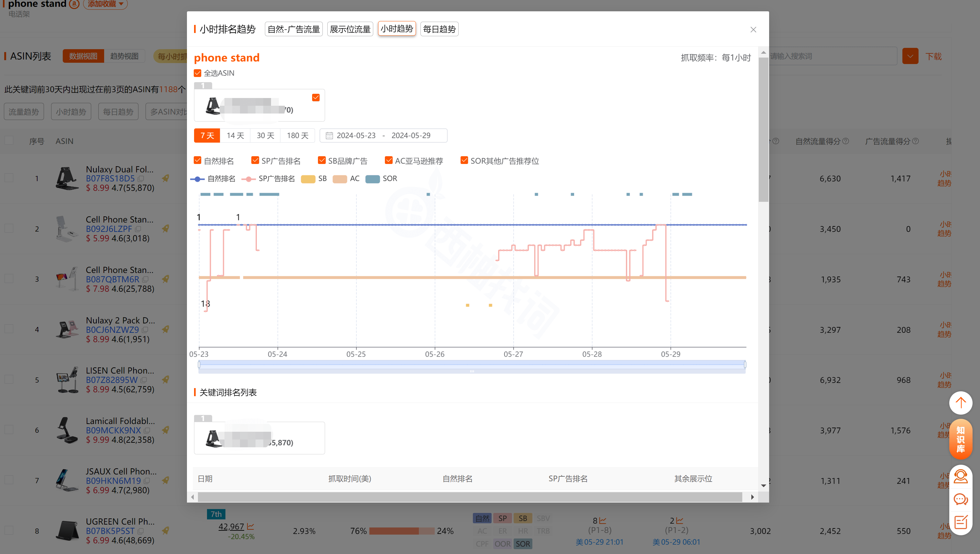Click the chart zoom slider left handle

(x=199, y=365)
